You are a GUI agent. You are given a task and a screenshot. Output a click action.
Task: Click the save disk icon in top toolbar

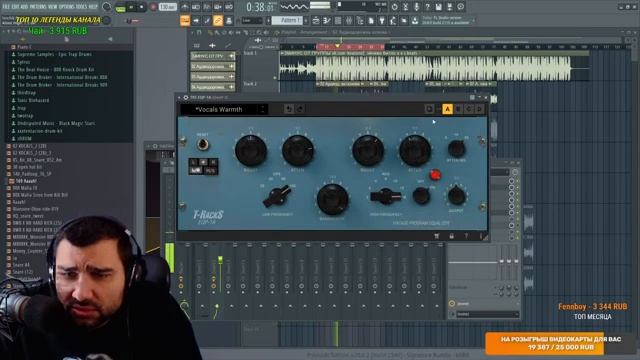438,7
